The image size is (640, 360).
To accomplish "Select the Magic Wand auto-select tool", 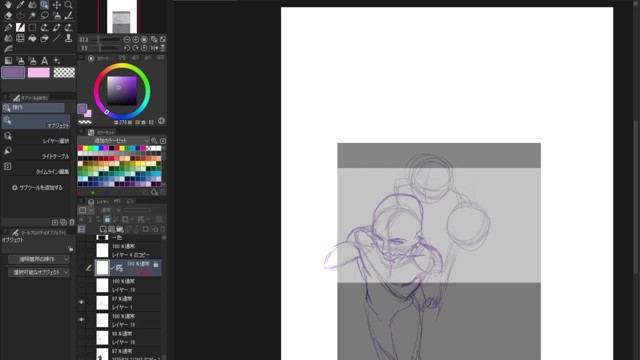I will pyautogui.click(x=32, y=16).
